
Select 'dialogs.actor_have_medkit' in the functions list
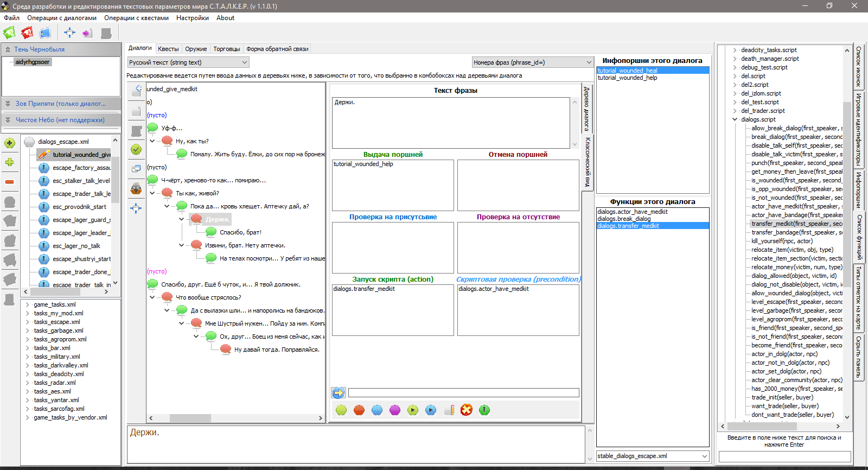point(633,212)
